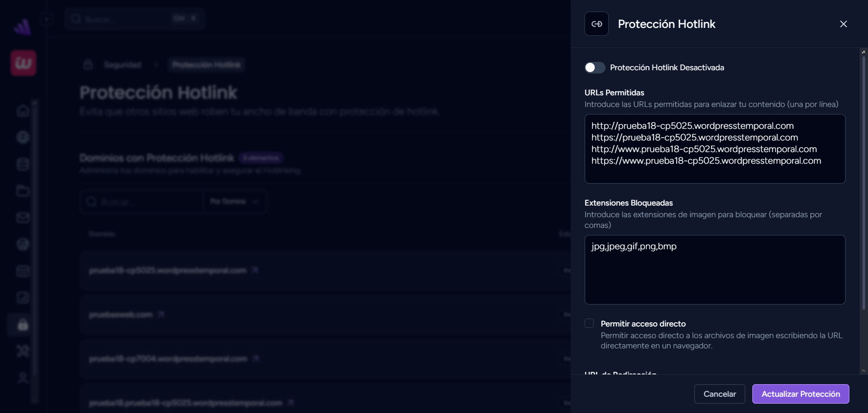Image resolution: width=868 pixels, height=413 pixels.
Task: Open the folder icon in the sidebar
Action: 23,191
